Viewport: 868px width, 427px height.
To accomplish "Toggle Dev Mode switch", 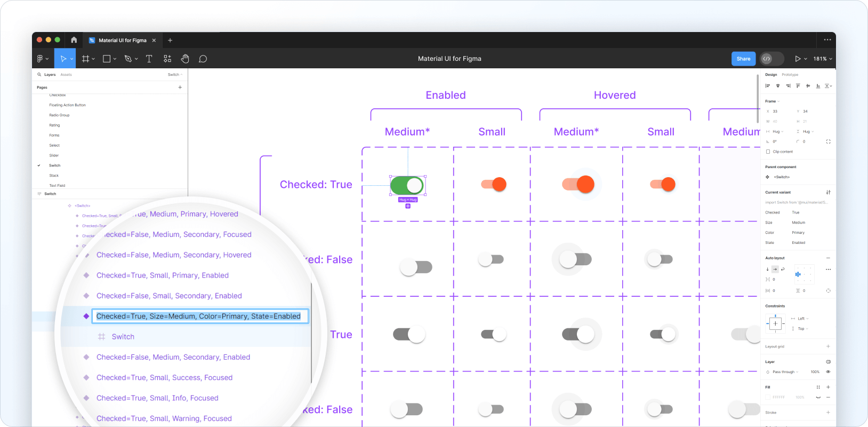I will click(771, 59).
